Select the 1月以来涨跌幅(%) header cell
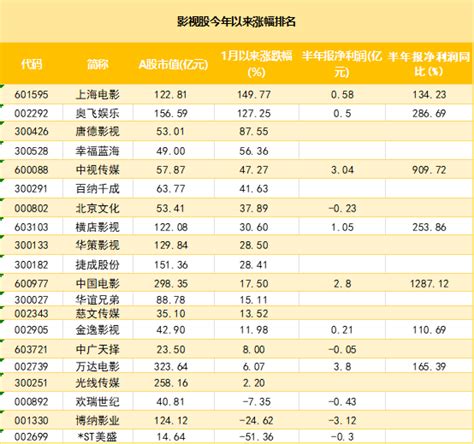The width and height of the screenshot is (474, 444). [x=256, y=63]
